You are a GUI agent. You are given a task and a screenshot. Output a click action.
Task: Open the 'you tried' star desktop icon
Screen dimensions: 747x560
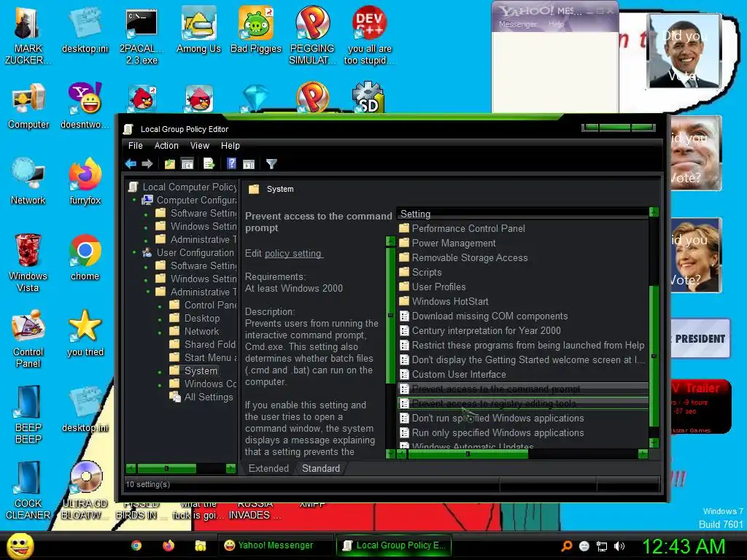click(x=85, y=332)
